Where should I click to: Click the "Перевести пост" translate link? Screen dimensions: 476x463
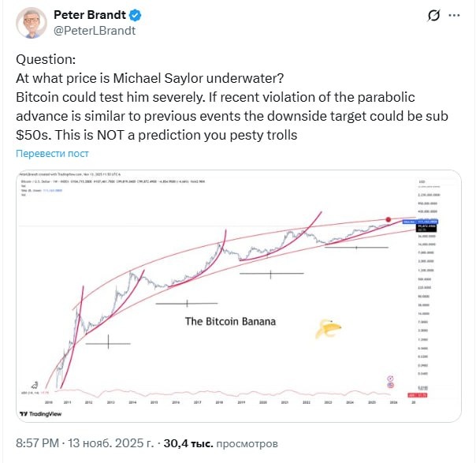pyautogui.click(x=53, y=153)
